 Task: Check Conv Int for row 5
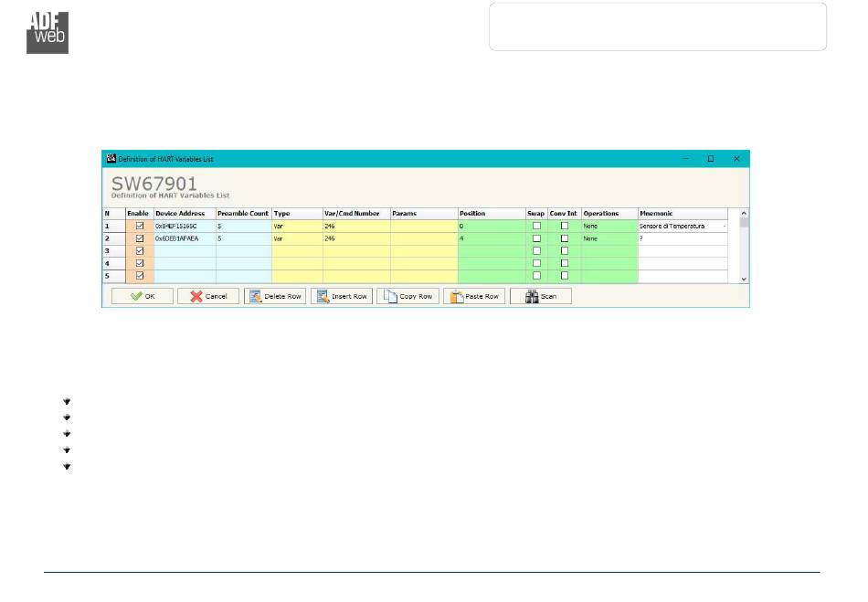pos(565,276)
